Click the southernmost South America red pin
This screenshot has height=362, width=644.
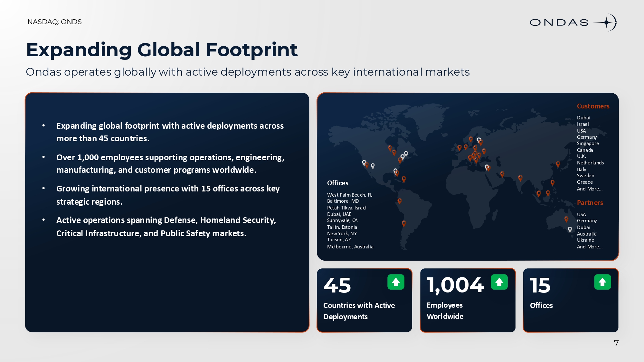click(404, 223)
